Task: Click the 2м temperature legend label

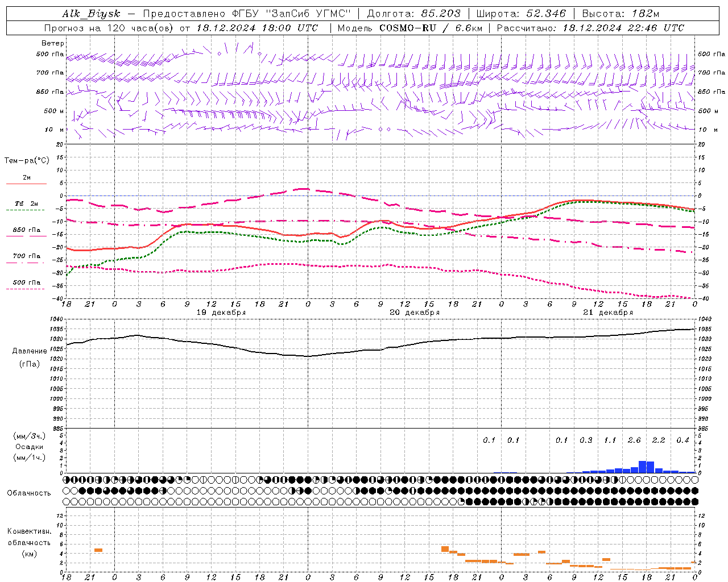Action: [27, 178]
